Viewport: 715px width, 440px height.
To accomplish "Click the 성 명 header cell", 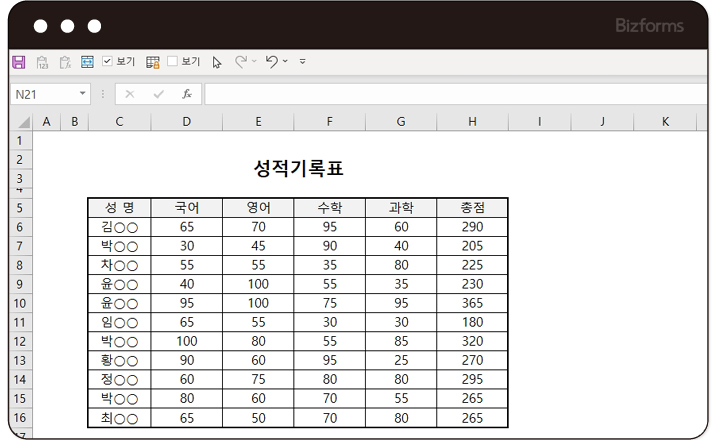I will coord(119,208).
